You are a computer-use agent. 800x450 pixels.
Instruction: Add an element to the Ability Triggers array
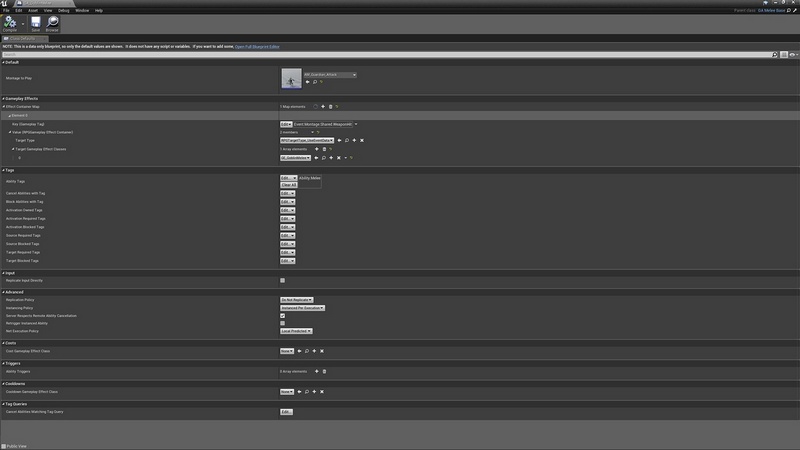pyautogui.click(x=316, y=371)
